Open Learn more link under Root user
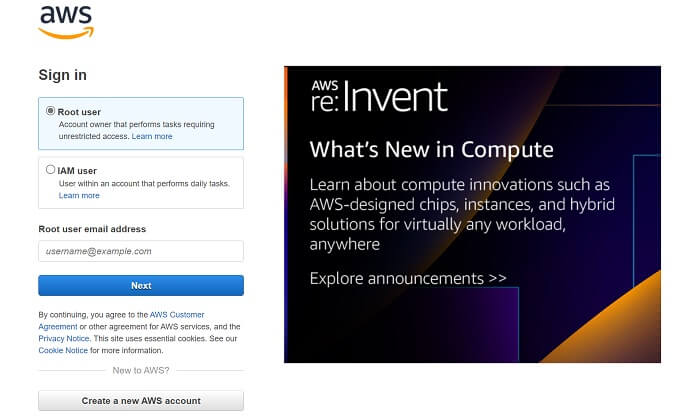The height and width of the screenshot is (419, 696). tap(152, 136)
